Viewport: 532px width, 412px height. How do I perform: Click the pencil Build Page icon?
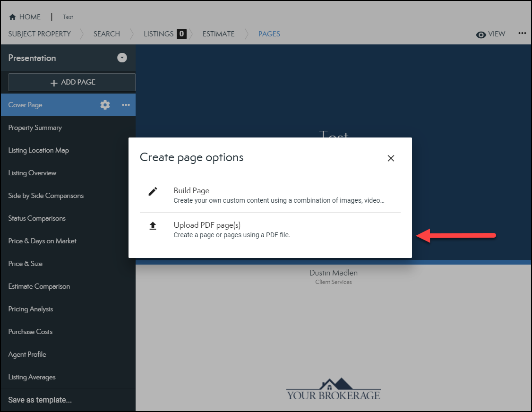pyautogui.click(x=153, y=191)
